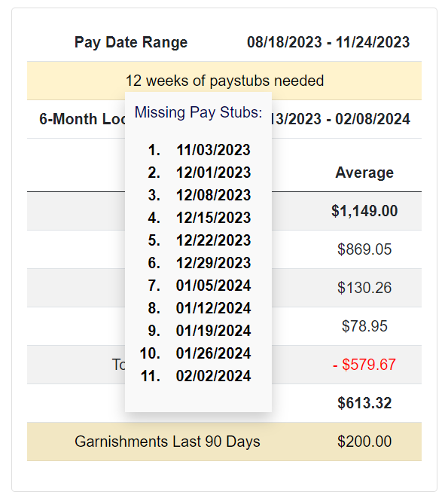Select missing stub date 01/05/2024
Screen dimensions: 448x498
pyautogui.click(x=213, y=286)
